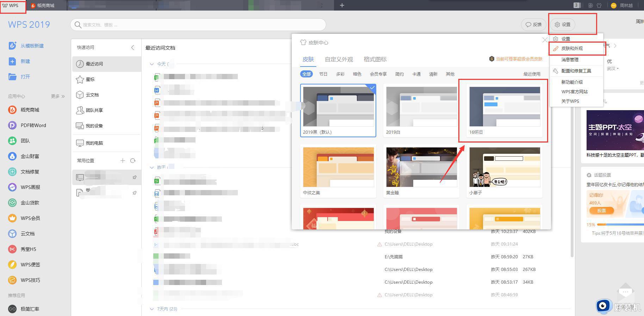644x316 pixels.
Task: Select the 皮肤 tab
Action: (308, 59)
